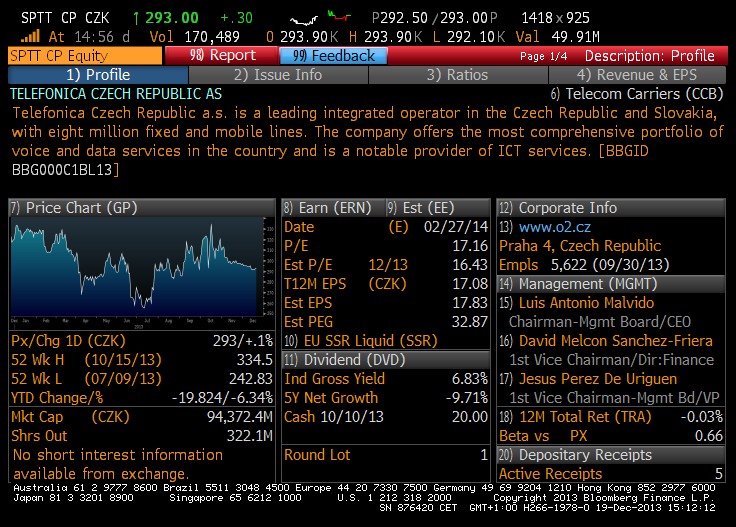The height and width of the screenshot is (527, 736).
Task: Select 15) Luis Antonio Malvido
Action: coord(576,303)
